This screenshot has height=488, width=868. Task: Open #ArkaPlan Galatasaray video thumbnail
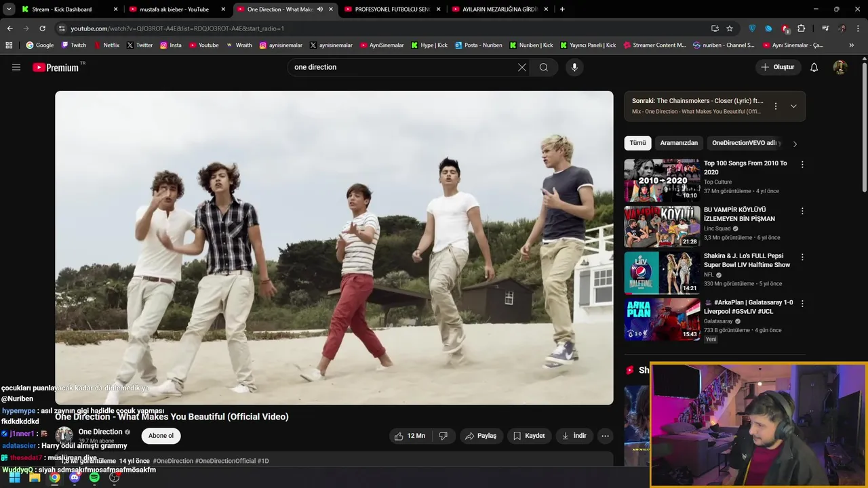coord(663,319)
